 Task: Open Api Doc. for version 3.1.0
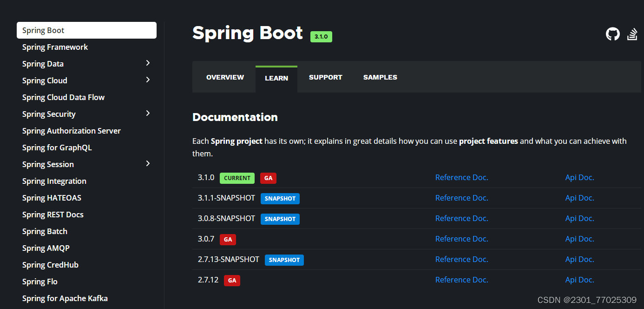579,177
